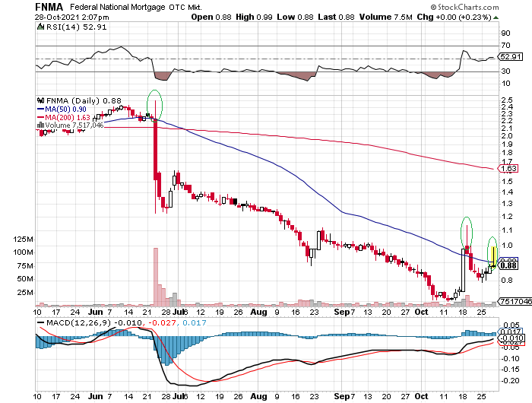Select the Federal National Mortgage company name
Image resolution: width=532 pixels, height=403 pixels.
(x=118, y=7)
